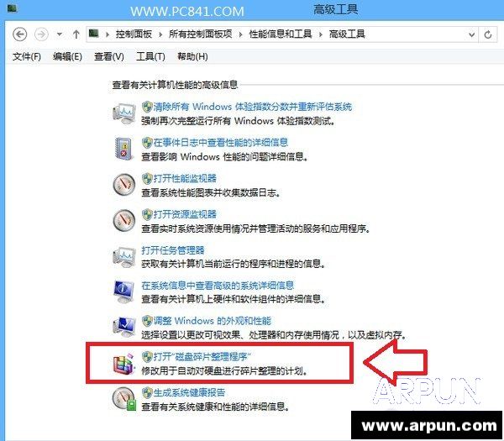
Task: Click the heading 查看有关计算机性能的高级信息
Action: click(x=175, y=85)
